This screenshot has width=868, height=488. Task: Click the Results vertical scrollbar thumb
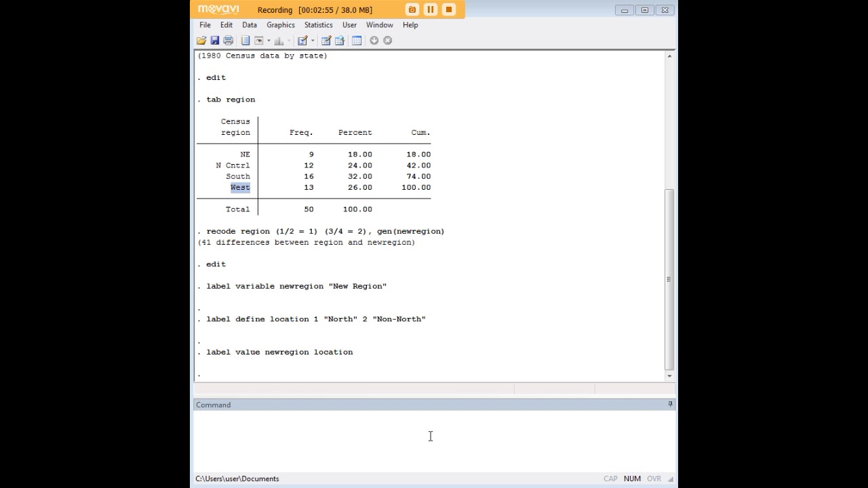(670, 279)
